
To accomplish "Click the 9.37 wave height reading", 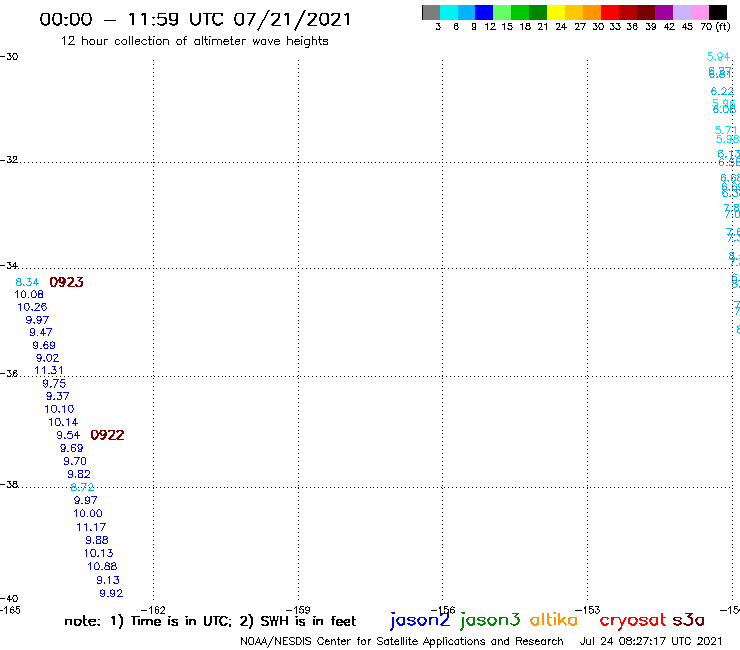I will tap(57, 397).
